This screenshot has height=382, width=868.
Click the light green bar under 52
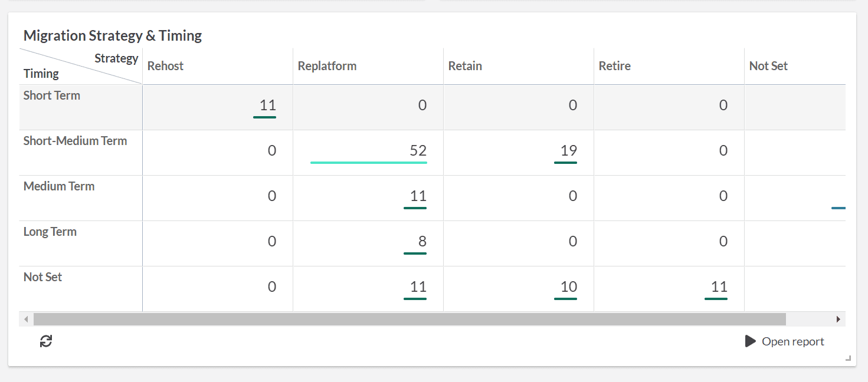point(368,162)
